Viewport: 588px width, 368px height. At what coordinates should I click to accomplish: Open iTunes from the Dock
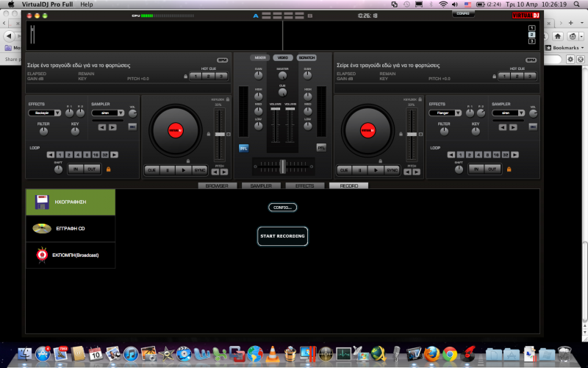pos(131,354)
